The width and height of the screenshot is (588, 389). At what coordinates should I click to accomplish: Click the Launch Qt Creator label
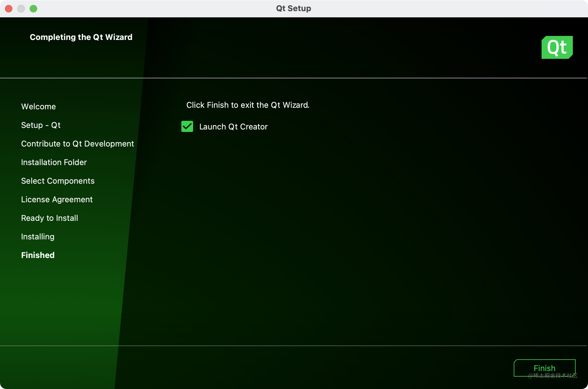233,127
